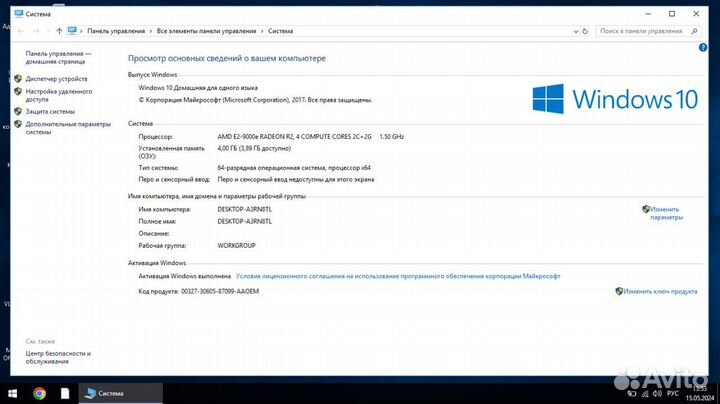Click the Windows 10 logo image
Screen dimensions: 720x404
[615, 99]
